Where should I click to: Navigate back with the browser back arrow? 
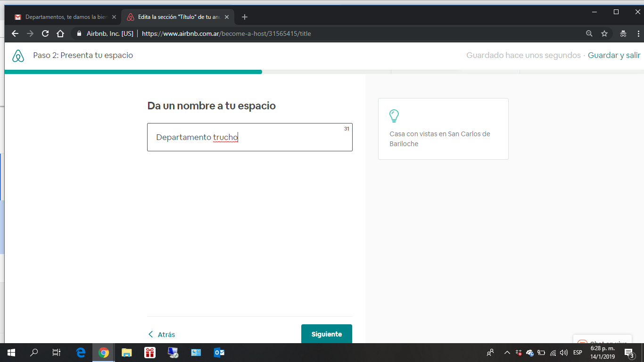coord(15,33)
